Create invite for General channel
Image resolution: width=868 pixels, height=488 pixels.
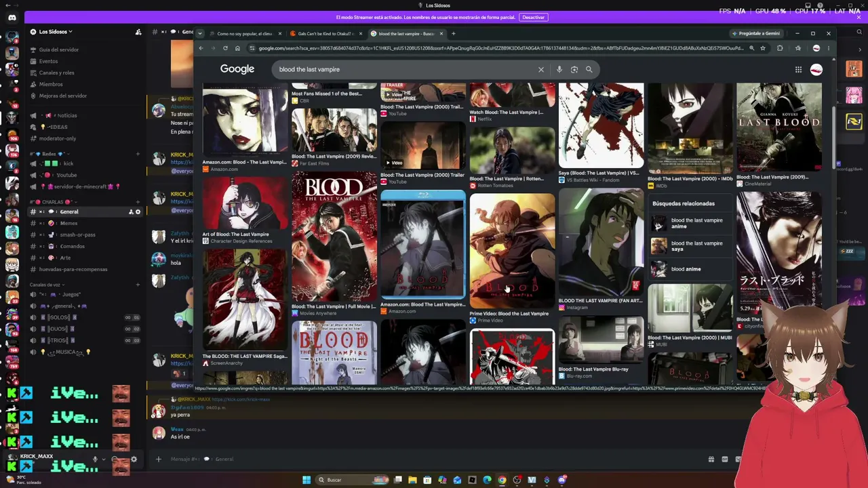tap(131, 211)
